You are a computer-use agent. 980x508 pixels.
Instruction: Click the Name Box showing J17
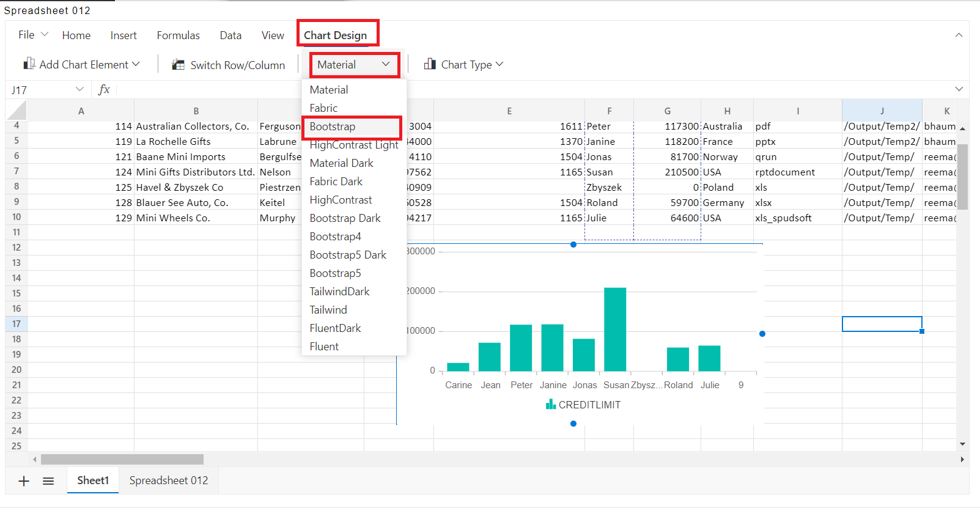pyautogui.click(x=42, y=90)
